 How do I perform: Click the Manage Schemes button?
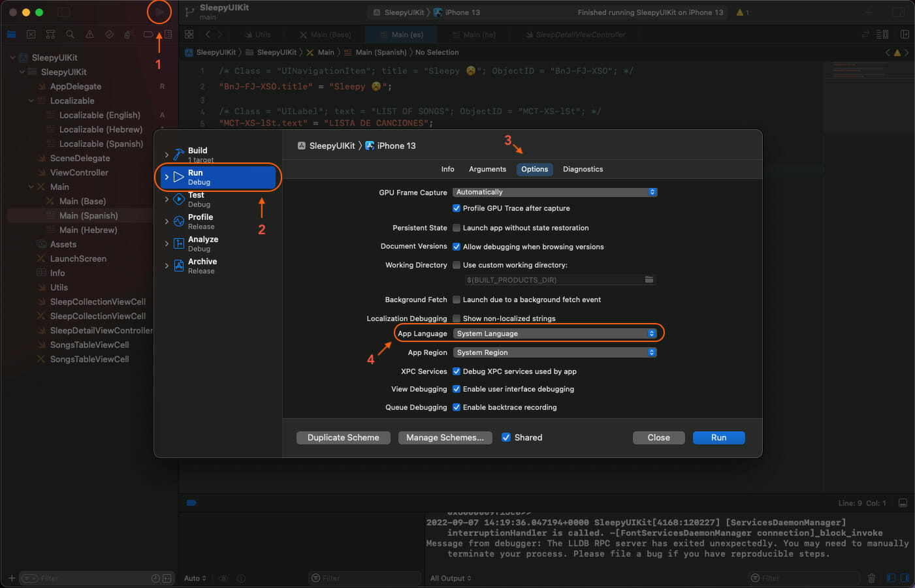pos(445,438)
